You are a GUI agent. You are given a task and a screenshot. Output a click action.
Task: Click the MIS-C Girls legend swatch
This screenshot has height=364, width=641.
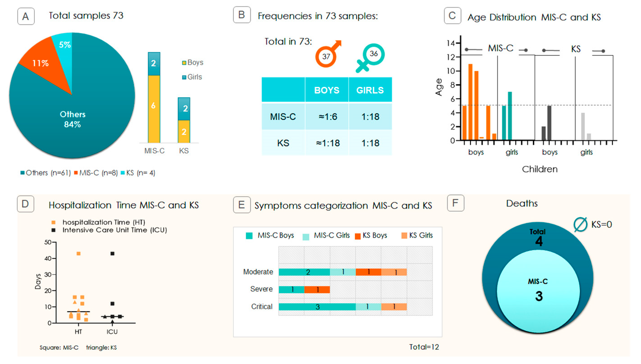[306, 237]
